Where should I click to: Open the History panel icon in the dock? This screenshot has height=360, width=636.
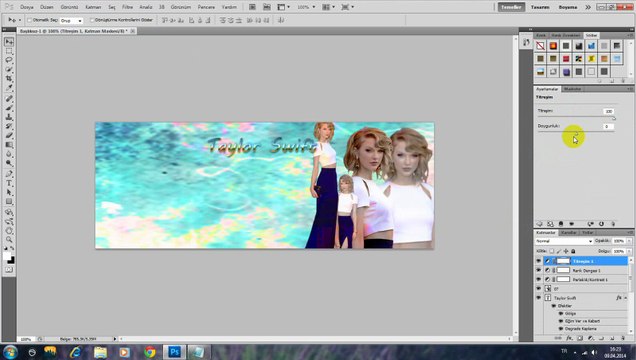(526, 42)
